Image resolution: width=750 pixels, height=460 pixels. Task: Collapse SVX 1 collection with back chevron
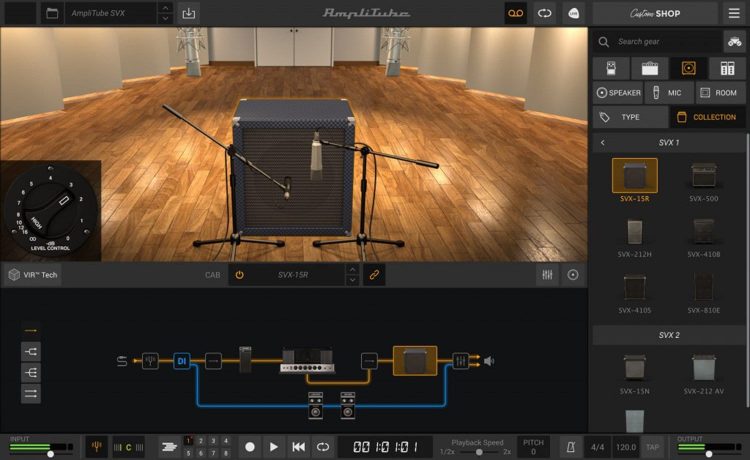603,142
